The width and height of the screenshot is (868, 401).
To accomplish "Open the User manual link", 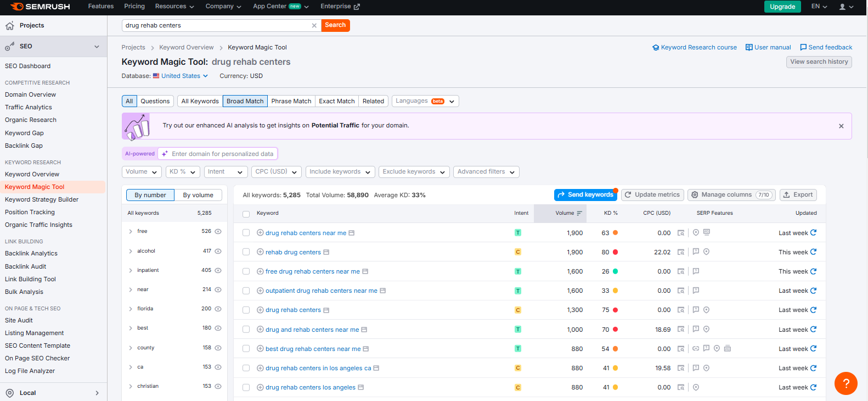I will (768, 47).
